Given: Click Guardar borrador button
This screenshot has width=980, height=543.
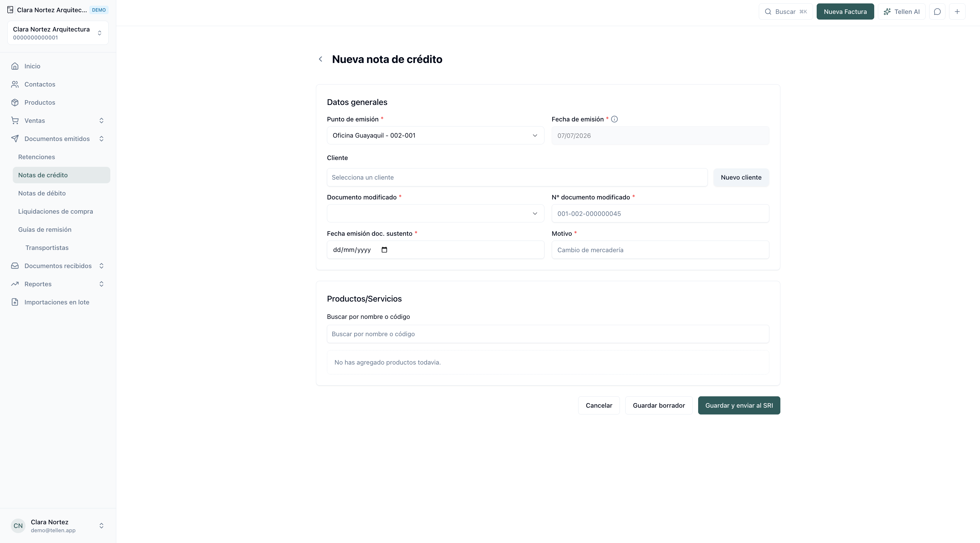Looking at the screenshot, I should pyautogui.click(x=658, y=405).
